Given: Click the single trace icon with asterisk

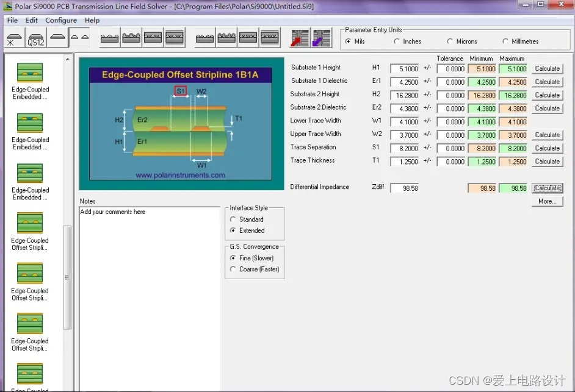Looking at the screenshot, I should (x=14, y=38).
